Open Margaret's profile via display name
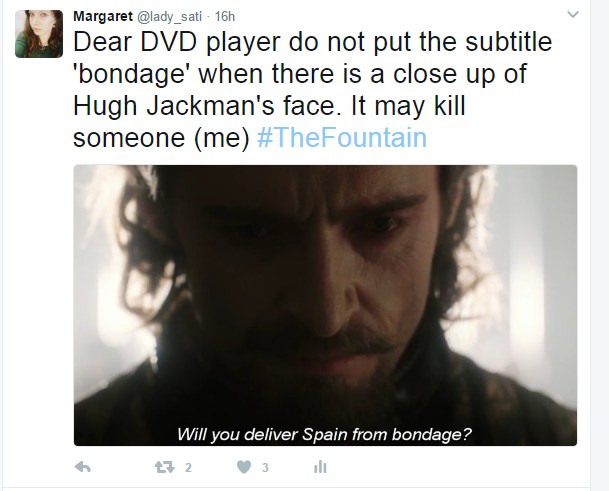This screenshot has width=609, height=491. [103, 16]
